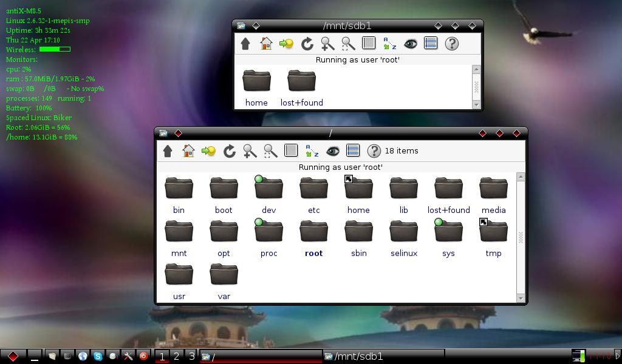The width and height of the screenshot is (622, 364).
Task: Select the dev mount-point folder
Action: tap(268, 195)
